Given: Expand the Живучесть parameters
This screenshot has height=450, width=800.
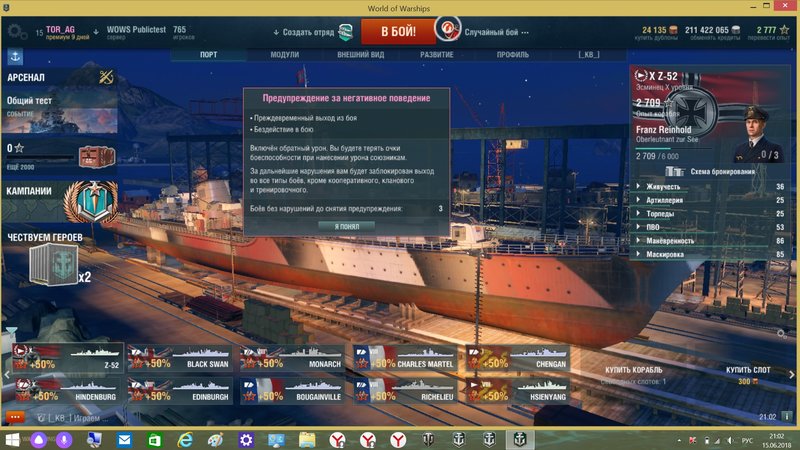Looking at the screenshot, I should tap(710, 187).
